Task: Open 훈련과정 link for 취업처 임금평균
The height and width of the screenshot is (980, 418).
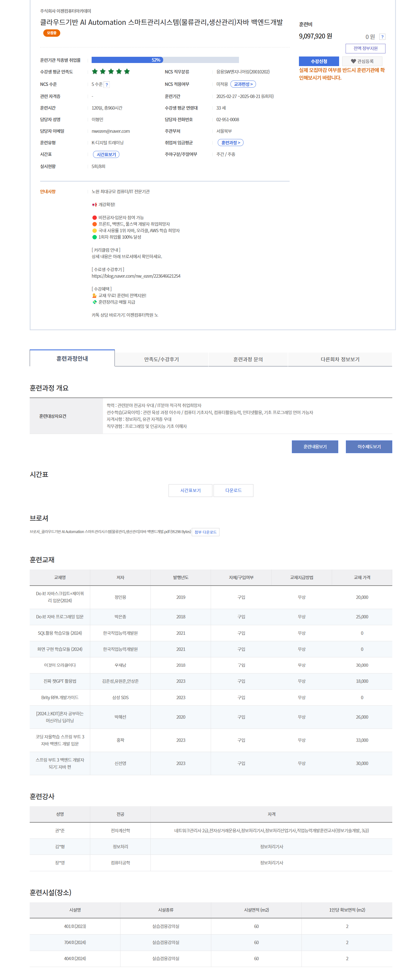Action: click(x=230, y=143)
